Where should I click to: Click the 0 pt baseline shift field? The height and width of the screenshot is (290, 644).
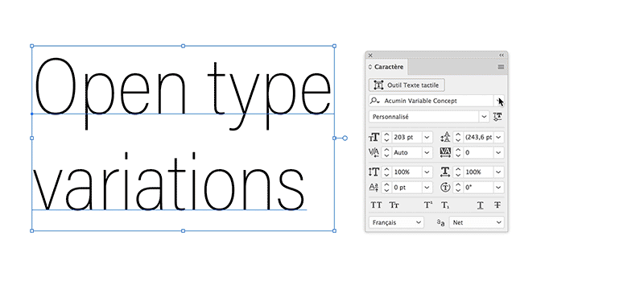(x=407, y=188)
